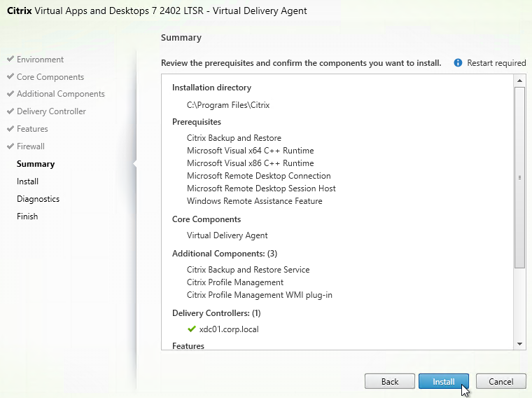Click the green checkmark beside xdc01.corp.local
This screenshot has height=398, width=532.
pyautogui.click(x=192, y=329)
